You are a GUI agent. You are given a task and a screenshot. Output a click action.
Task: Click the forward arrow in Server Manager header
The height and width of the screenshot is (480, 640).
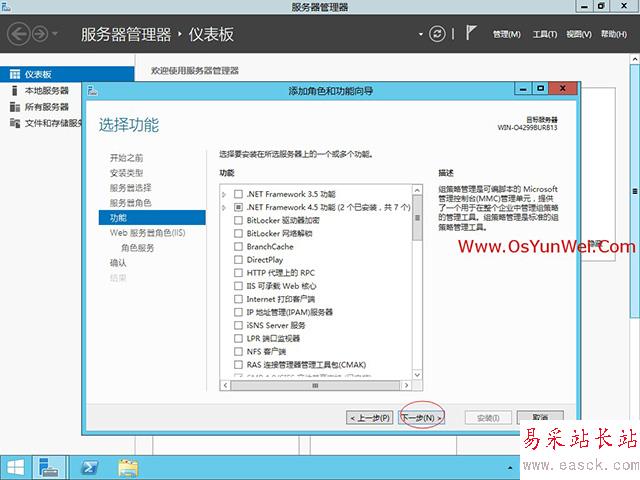click(x=40, y=34)
